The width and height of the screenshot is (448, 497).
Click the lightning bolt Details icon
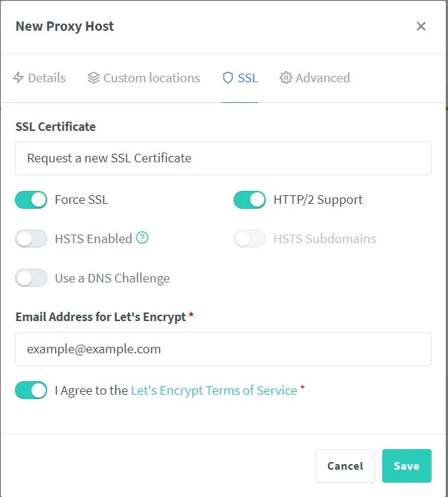18,78
